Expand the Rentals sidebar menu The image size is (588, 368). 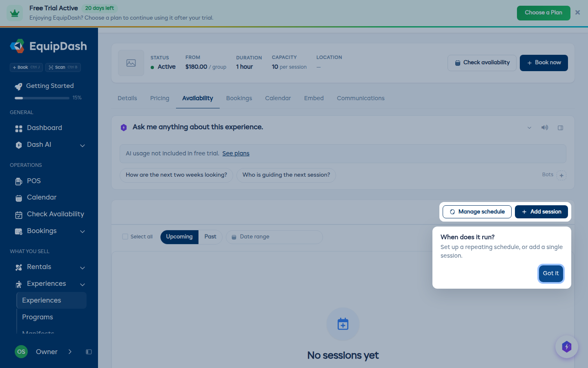(82, 268)
